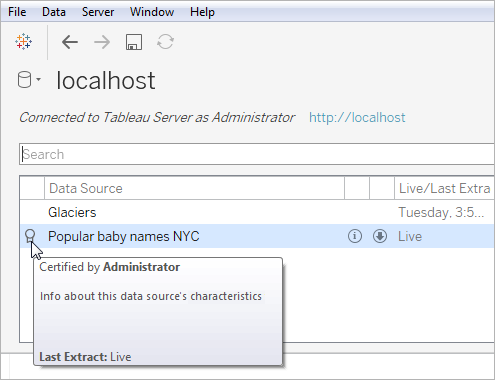The width and height of the screenshot is (495, 380).
Task: Sort by Data Source column header
Action: click(194, 188)
